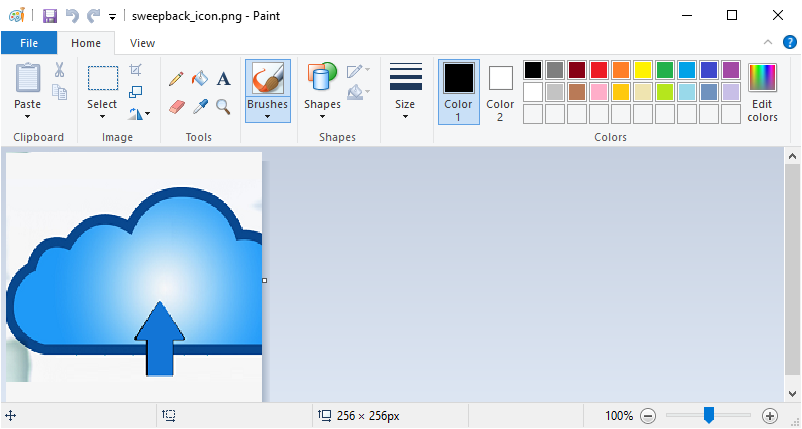Collapse the ribbon with the chevron
802x429 pixels.
click(768, 42)
